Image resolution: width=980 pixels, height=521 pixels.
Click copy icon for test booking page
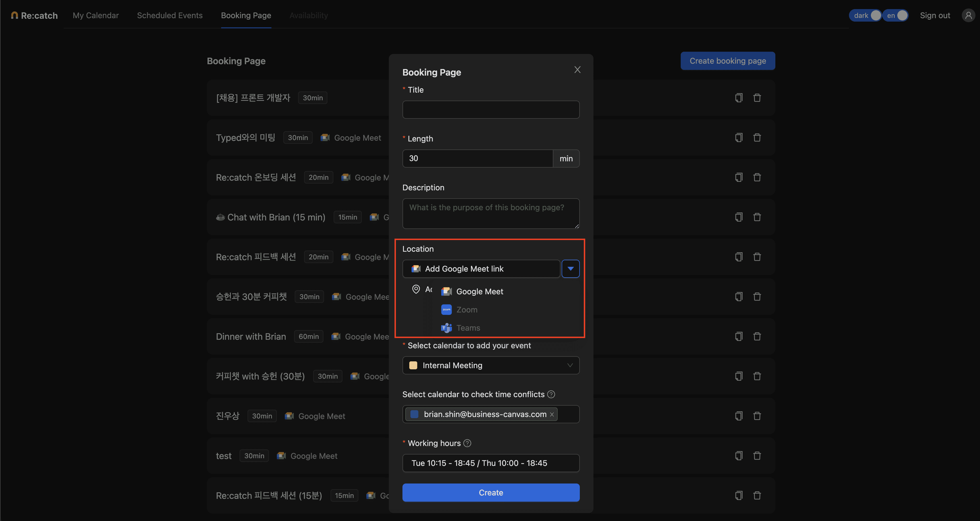tap(738, 456)
